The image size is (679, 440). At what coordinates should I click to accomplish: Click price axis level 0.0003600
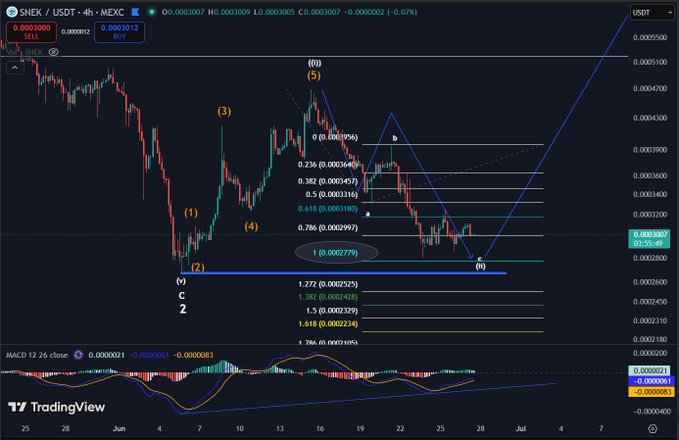point(650,176)
